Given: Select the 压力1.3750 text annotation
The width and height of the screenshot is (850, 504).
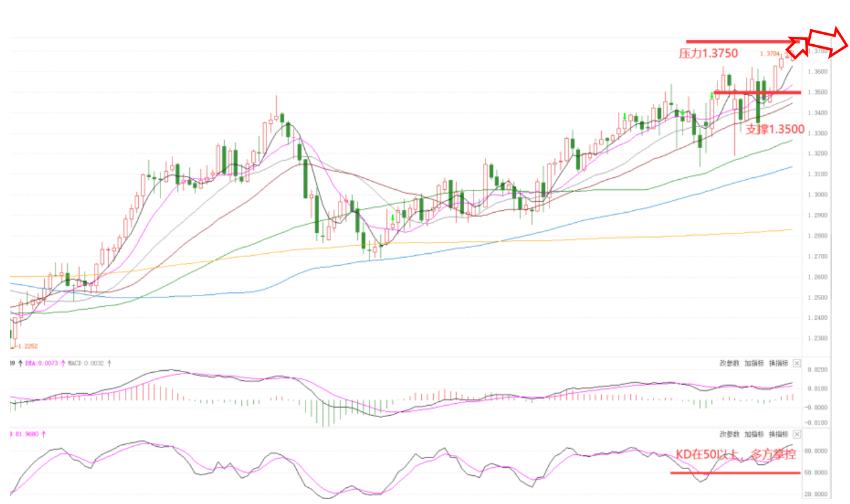Looking at the screenshot, I should 708,54.
